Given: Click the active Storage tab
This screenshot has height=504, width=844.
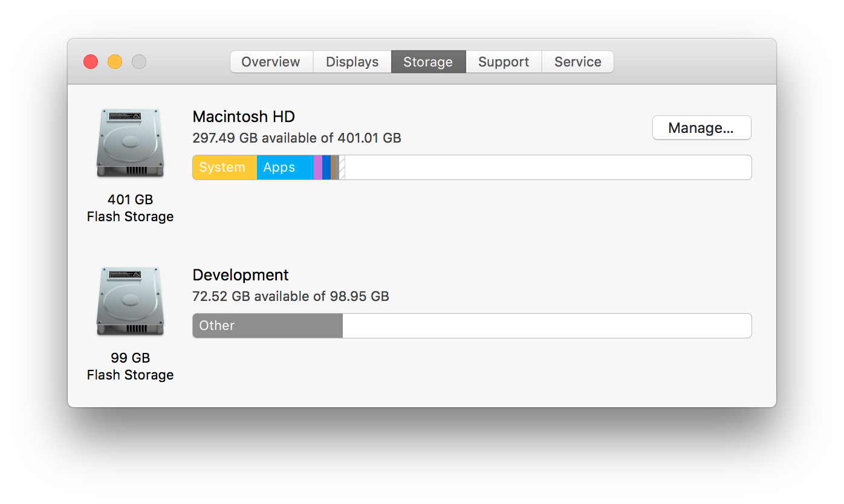Looking at the screenshot, I should point(428,61).
